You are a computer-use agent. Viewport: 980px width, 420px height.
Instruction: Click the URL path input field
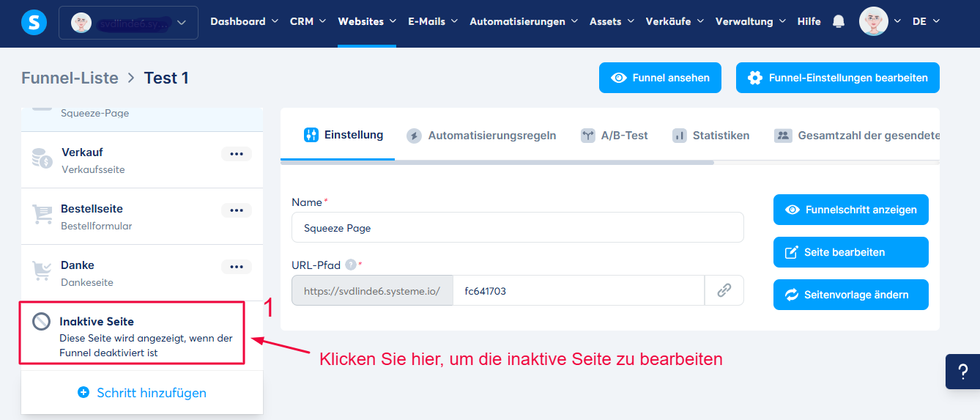(579, 290)
